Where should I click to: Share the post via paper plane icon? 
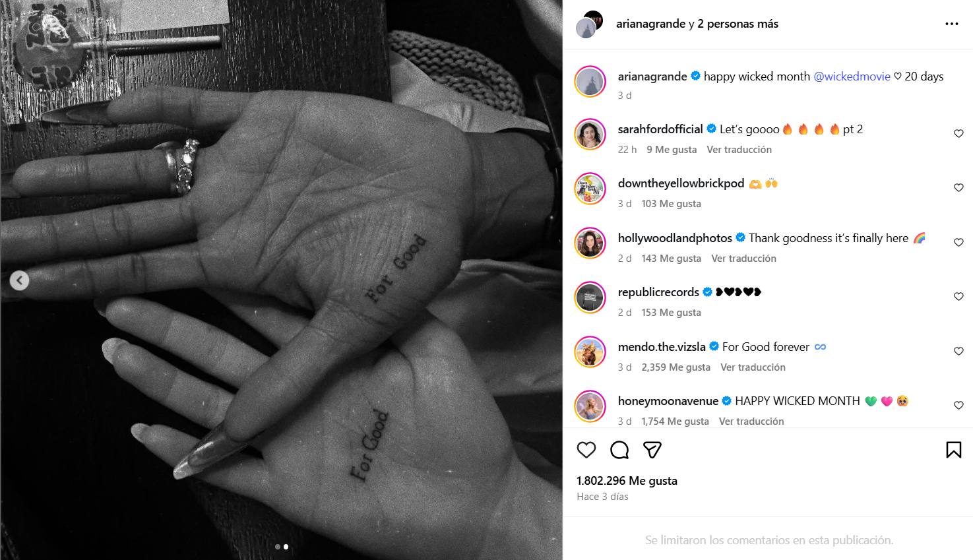pos(652,450)
